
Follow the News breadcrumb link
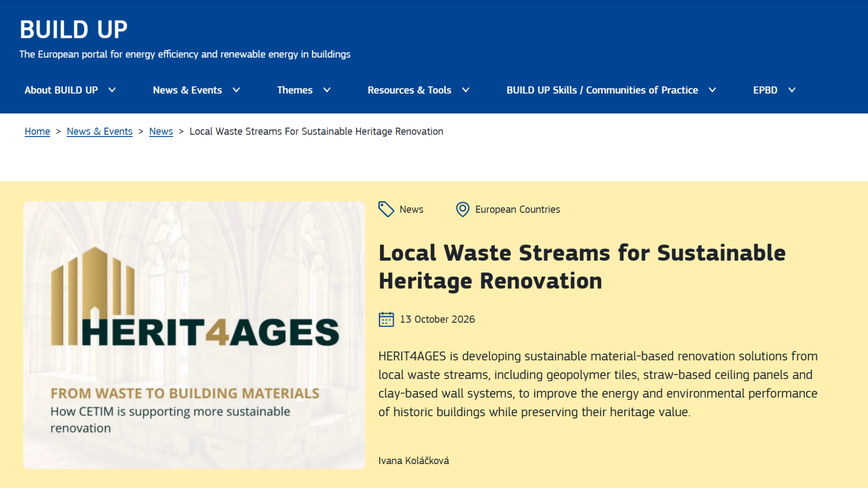point(161,131)
